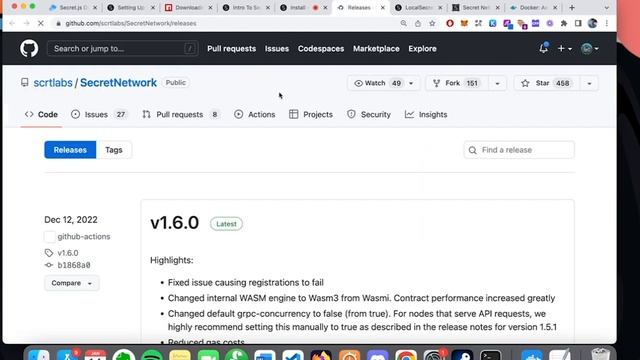Open Visual Studio Code from the dock

coord(293,356)
